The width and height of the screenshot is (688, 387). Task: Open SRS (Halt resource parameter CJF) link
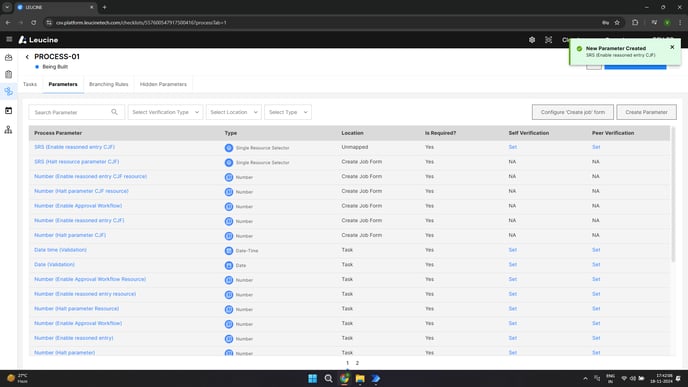point(77,162)
